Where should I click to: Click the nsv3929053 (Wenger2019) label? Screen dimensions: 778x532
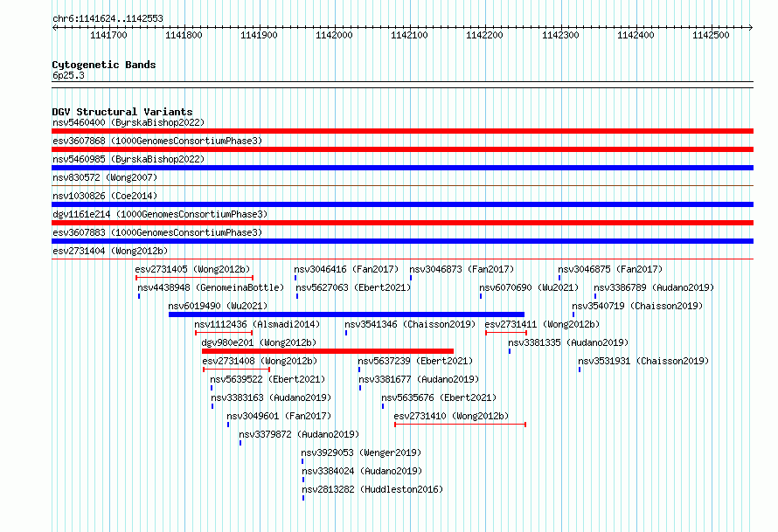tap(361, 453)
